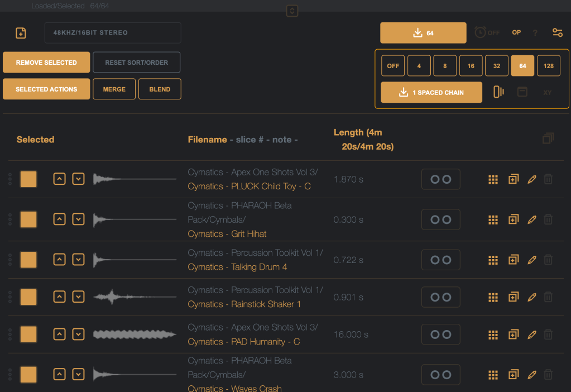Select the 32 slice count option

(x=496, y=66)
